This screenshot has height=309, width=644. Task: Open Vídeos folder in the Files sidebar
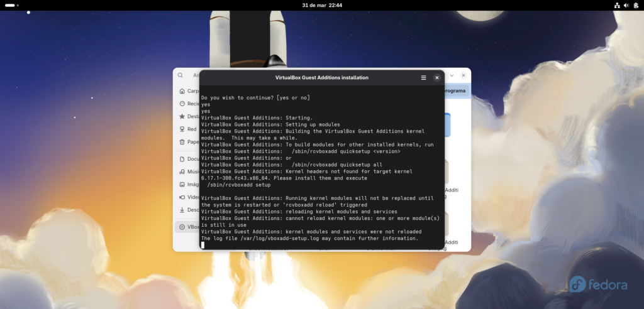pos(189,197)
